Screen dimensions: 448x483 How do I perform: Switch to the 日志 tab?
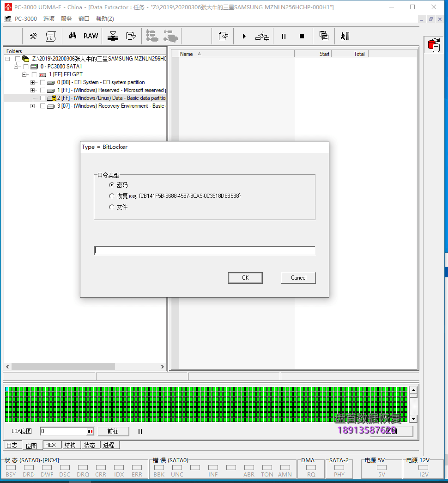pos(12,445)
